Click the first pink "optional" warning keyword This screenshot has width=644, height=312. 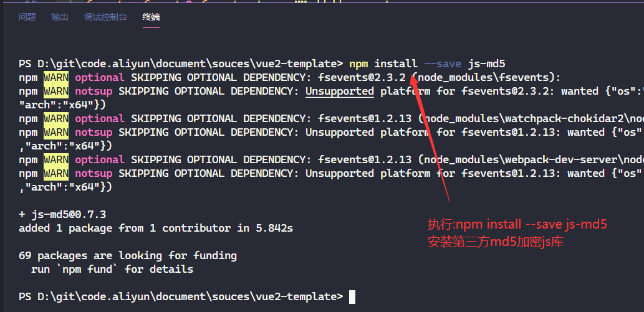pyautogui.click(x=100, y=77)
